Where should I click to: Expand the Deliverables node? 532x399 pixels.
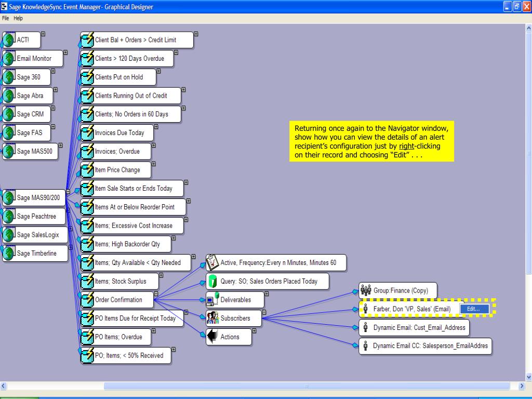click(267, 294)
